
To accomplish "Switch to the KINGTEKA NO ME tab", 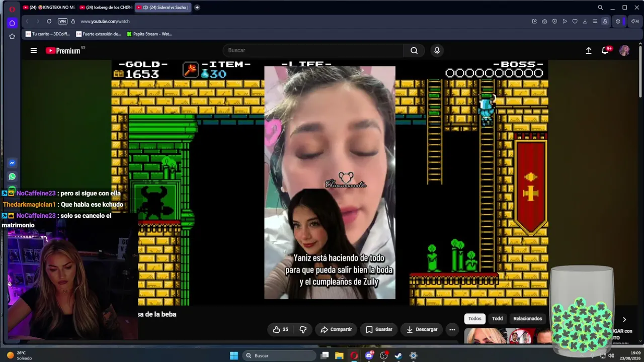I will [x=49, y=8].
